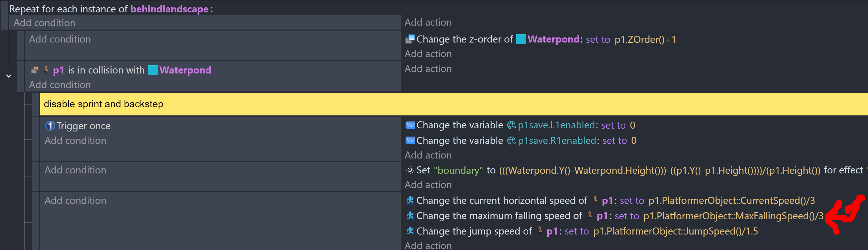The height and width of the screenshot is (250, 868).
Task: Click the p1save.R1enabled variable name
Action: (x=557, y=140)
